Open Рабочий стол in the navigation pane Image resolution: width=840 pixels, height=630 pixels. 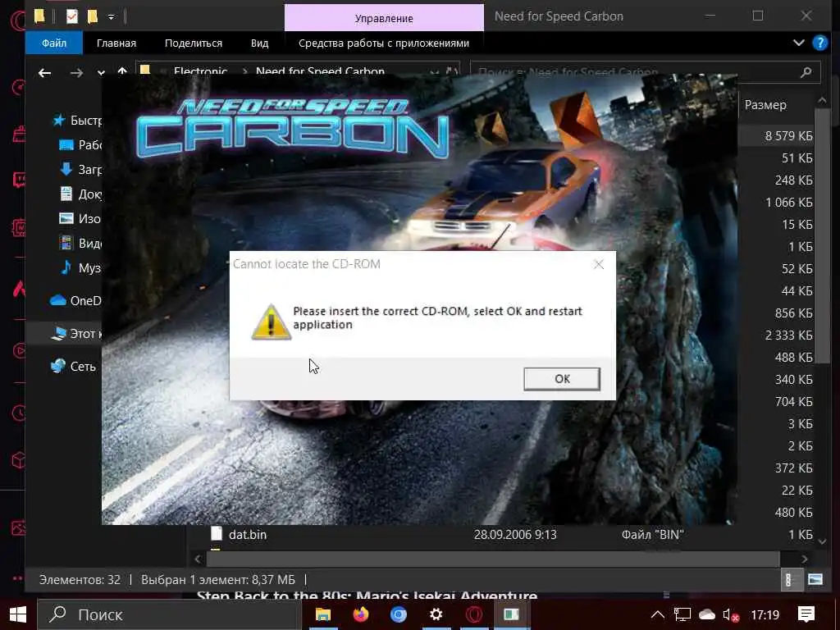pyautogui.click(x=80, y=144)
